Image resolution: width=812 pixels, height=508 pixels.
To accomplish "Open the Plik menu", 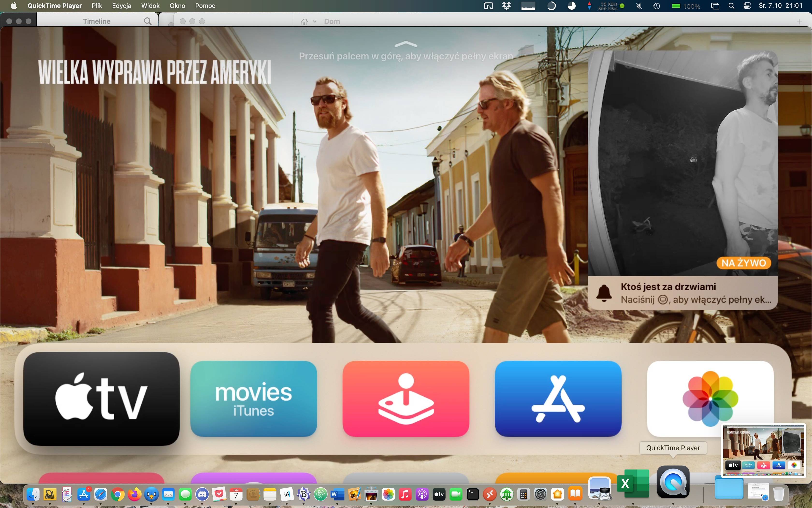I will pos(97,6).
